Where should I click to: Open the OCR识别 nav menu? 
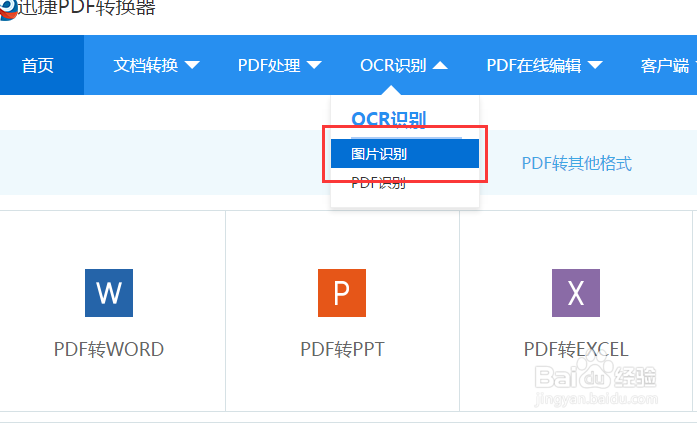pyautogui.click(x=393, y=65)
